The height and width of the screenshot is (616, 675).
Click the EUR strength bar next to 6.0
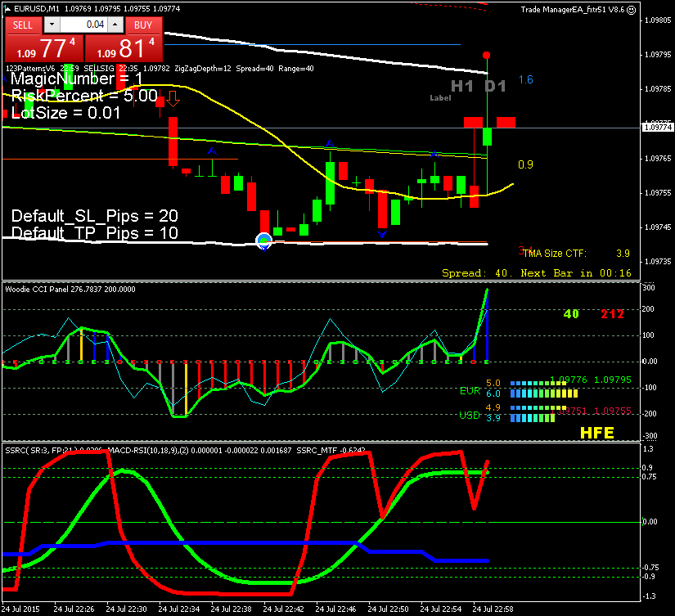[x=544, y=393]
